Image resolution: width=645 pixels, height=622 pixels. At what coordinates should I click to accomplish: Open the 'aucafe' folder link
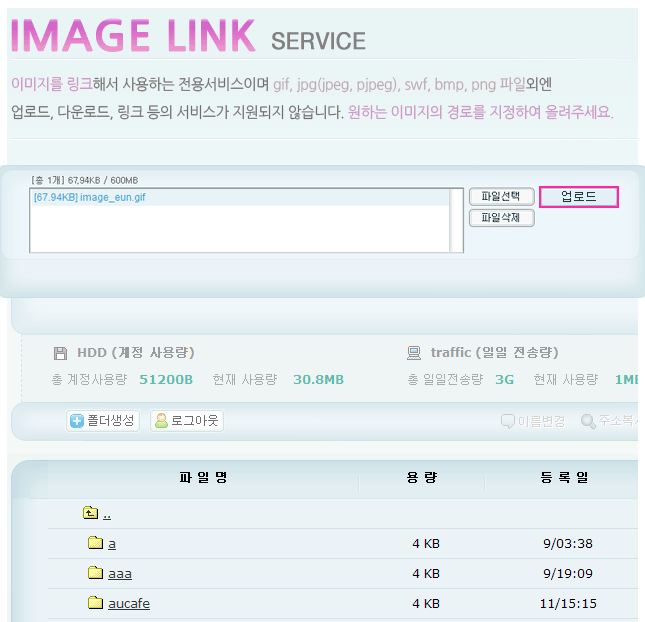pyautogui.click(x=129, y=604)
